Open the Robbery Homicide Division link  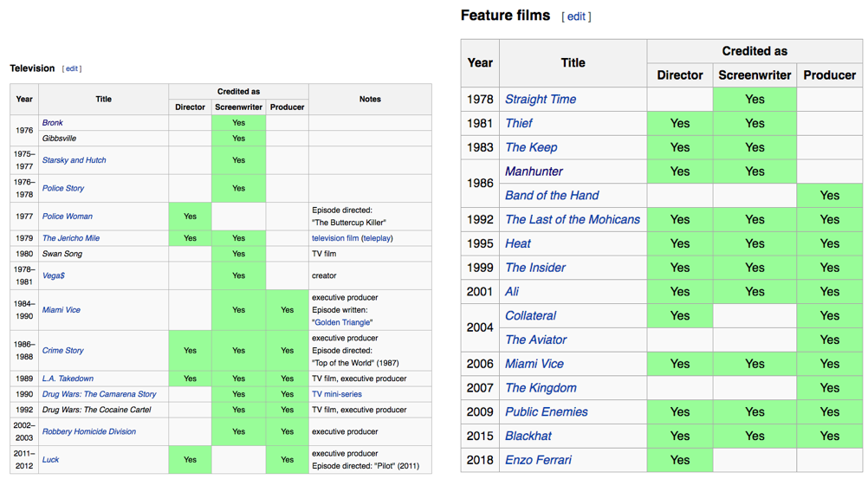point(88,432)
